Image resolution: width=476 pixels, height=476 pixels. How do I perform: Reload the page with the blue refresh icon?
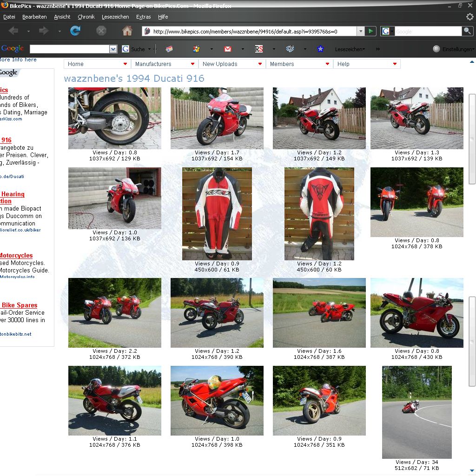click(75, 31)
